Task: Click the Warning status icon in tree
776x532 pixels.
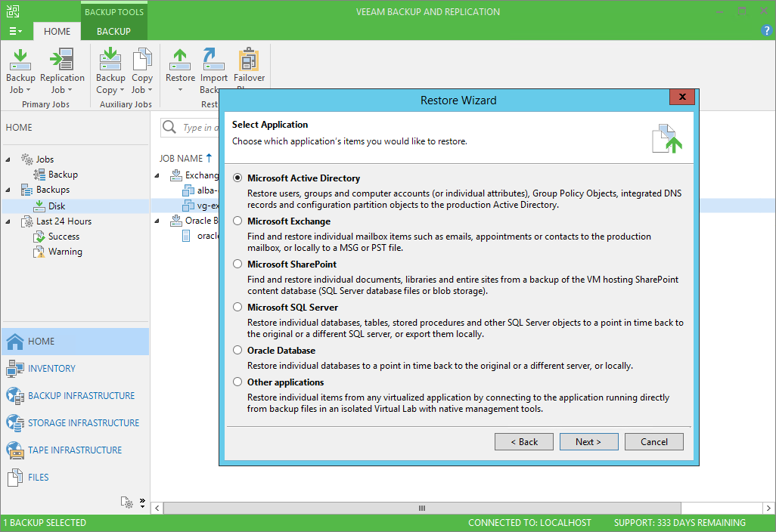Action: pyautogui.click(x=39, y=252)
